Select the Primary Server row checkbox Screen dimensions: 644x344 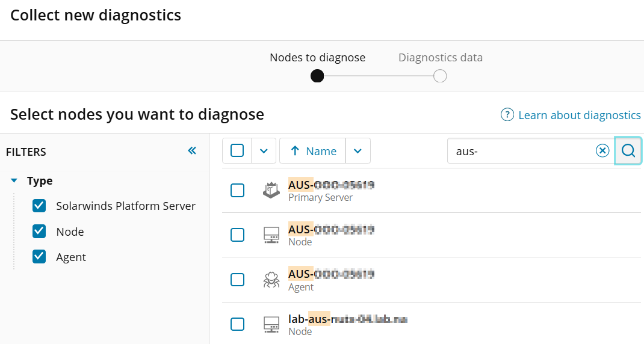(237, 191)
